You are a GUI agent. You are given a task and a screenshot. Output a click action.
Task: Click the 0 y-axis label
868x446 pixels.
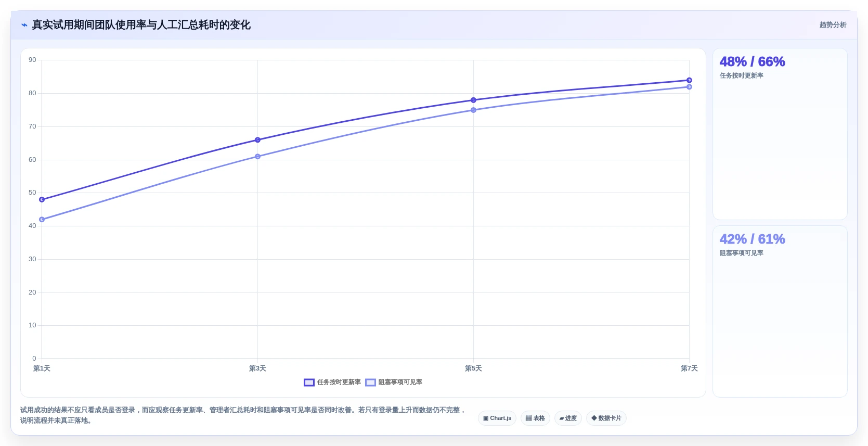(34, 359)
